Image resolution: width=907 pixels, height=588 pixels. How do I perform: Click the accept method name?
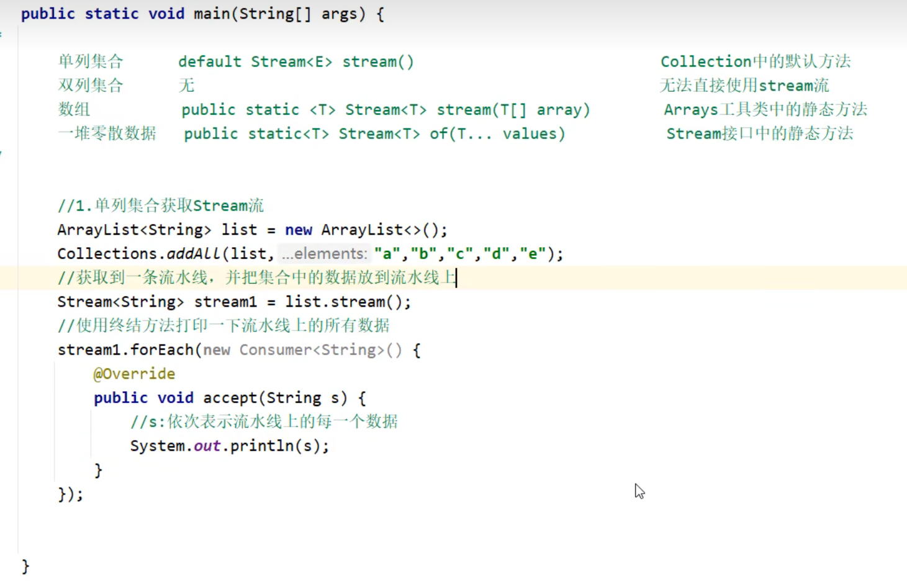230,398
